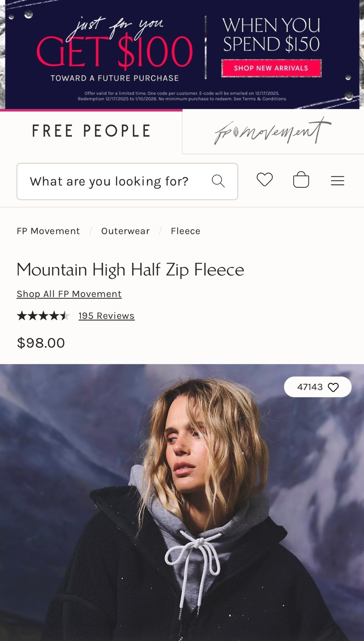
Task: Open the hamburger menu icon
Action: click(x=337, y=181)
